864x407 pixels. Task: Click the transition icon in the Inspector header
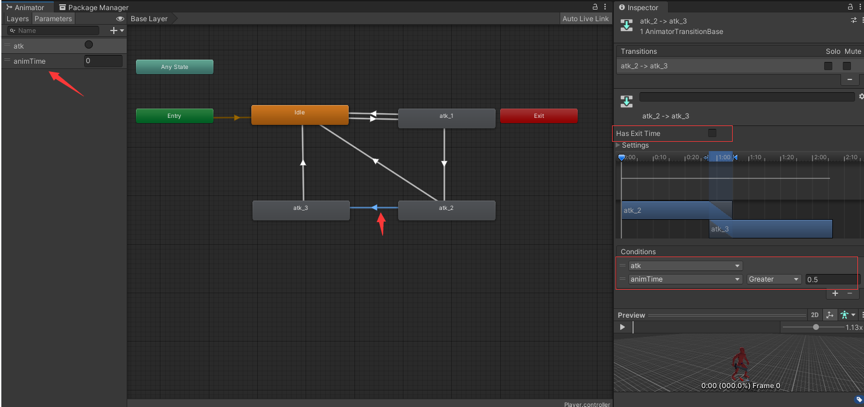point(627,26)
